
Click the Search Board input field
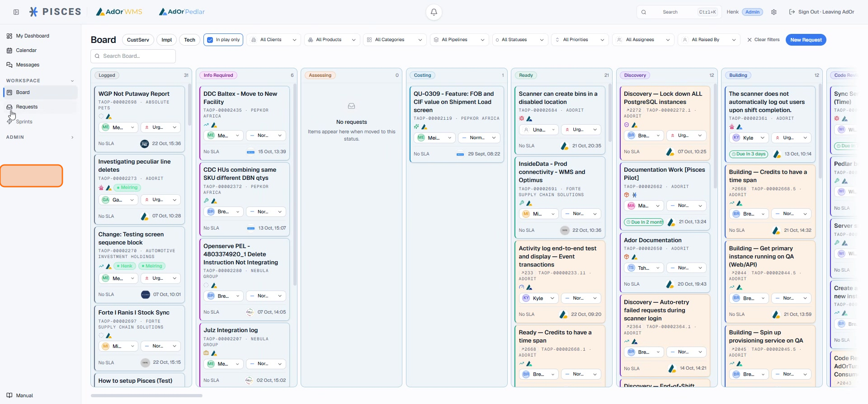tap(133, 56)
